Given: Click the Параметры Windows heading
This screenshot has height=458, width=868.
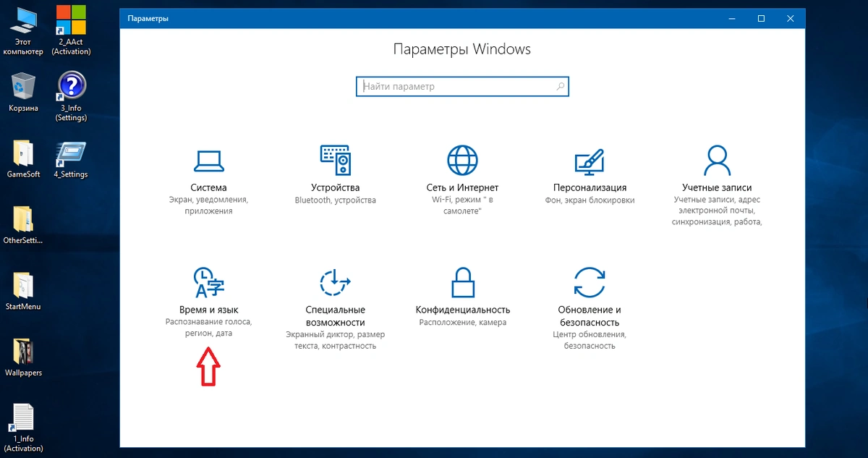Looking at the screenshot, I should pyautogui.click(x=462, y=49).
